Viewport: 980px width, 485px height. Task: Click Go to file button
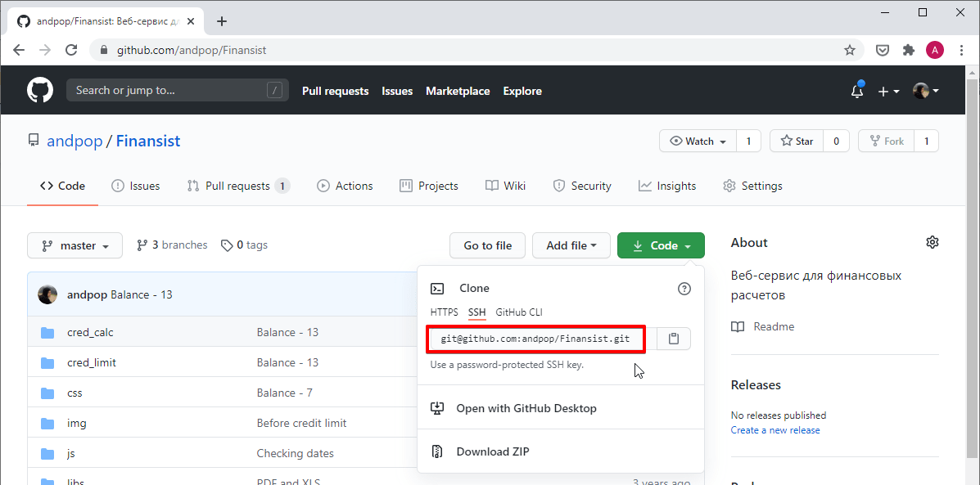487,245
